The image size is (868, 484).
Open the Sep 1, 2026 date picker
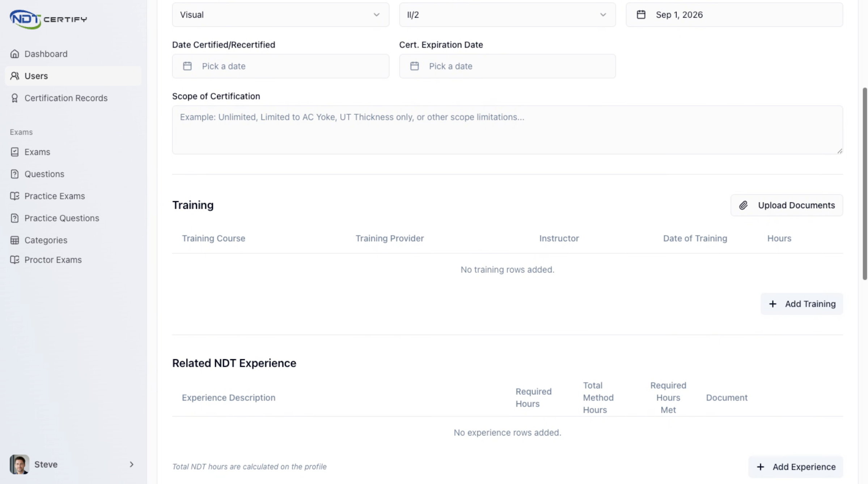tap(734, 14)
